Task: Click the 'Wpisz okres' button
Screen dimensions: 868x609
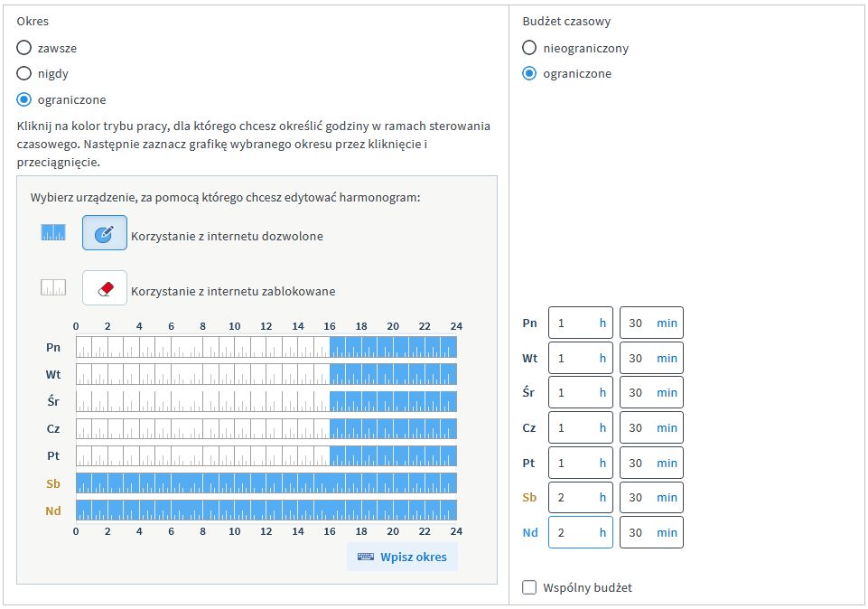Action: [x=403, y=557]
